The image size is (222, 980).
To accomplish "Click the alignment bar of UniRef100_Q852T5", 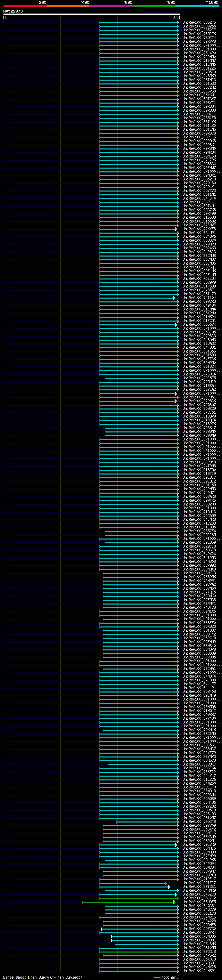I will (139, 23).
